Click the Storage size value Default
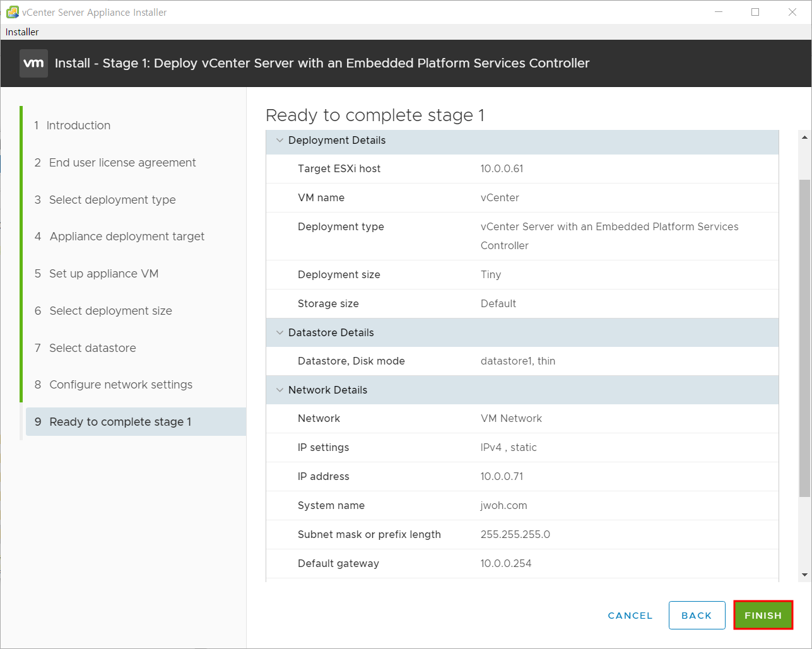 [498, 303]
